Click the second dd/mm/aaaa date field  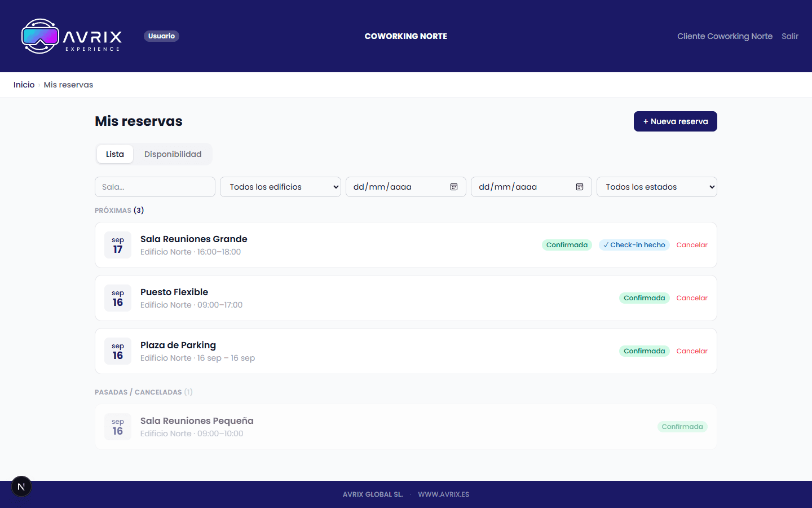tap(531, 187)
